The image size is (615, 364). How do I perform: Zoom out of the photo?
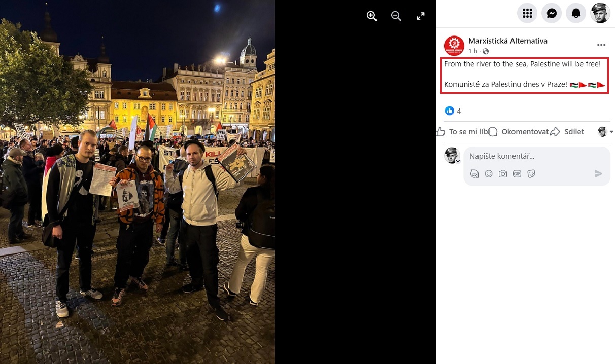tap(396, 16)
